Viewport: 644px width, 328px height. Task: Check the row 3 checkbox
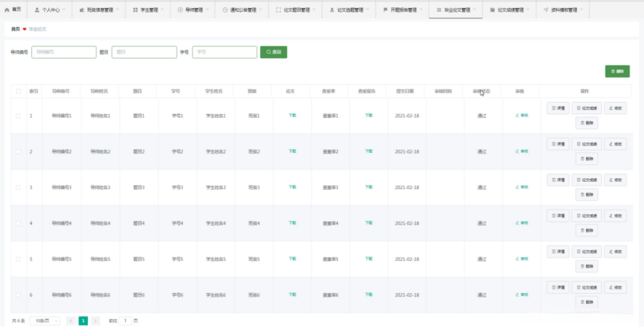click(18, 188)
